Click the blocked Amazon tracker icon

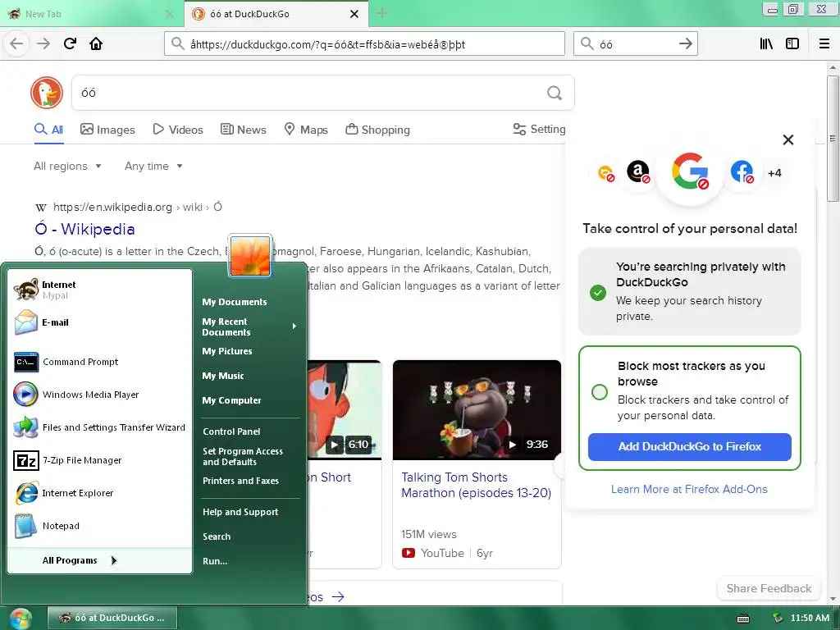coord(638,172)
